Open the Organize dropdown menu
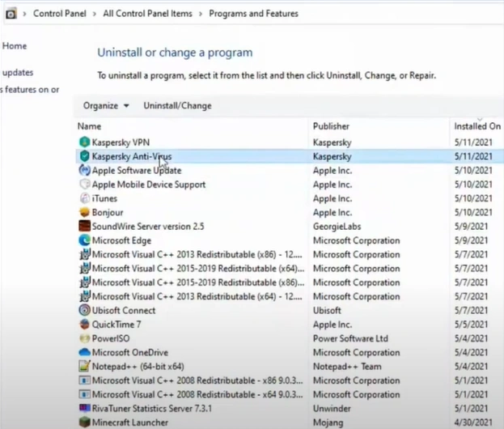Viewport: 504px width, 429px height. pyautogui.click(x=106, y=106)
